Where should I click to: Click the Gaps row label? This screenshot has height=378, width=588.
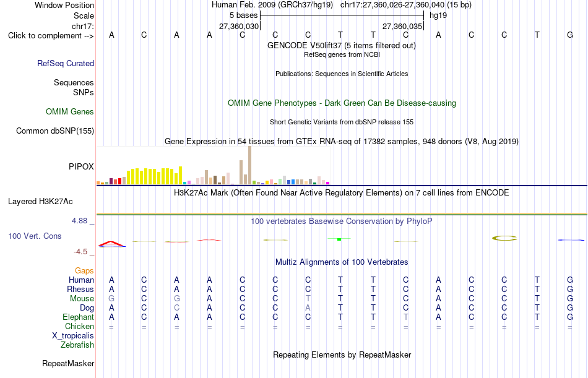pos(84,271)
